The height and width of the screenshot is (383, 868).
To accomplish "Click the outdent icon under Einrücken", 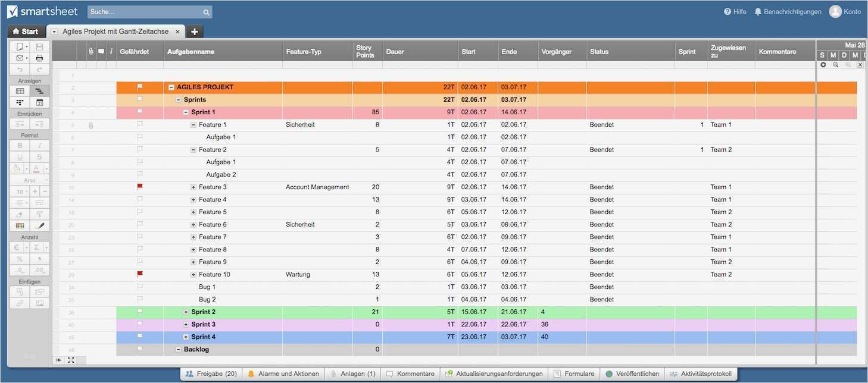I will (x=20, y=124).
